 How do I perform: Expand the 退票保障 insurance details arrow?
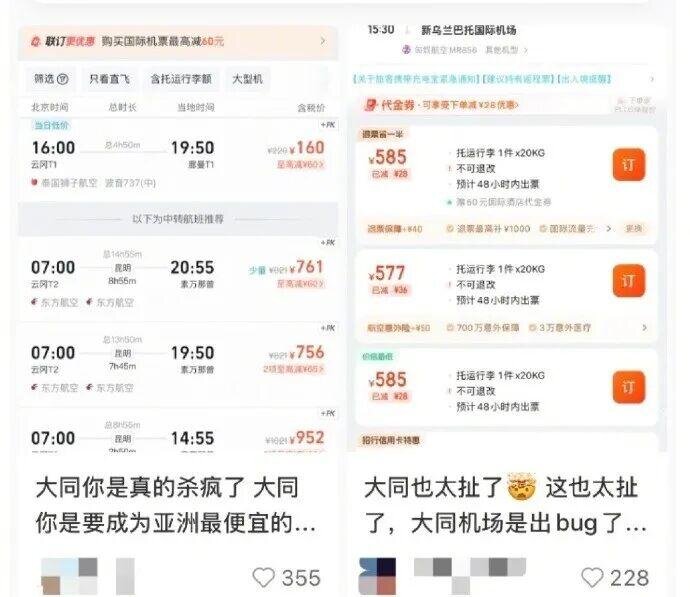pos(609,228)
